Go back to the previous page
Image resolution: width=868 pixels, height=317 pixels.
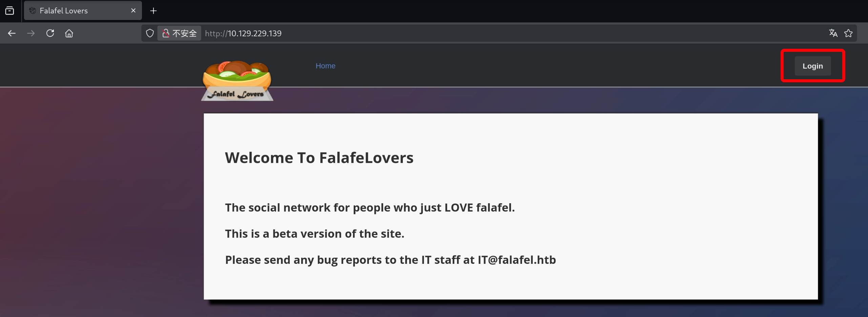(x=12, y=33)
